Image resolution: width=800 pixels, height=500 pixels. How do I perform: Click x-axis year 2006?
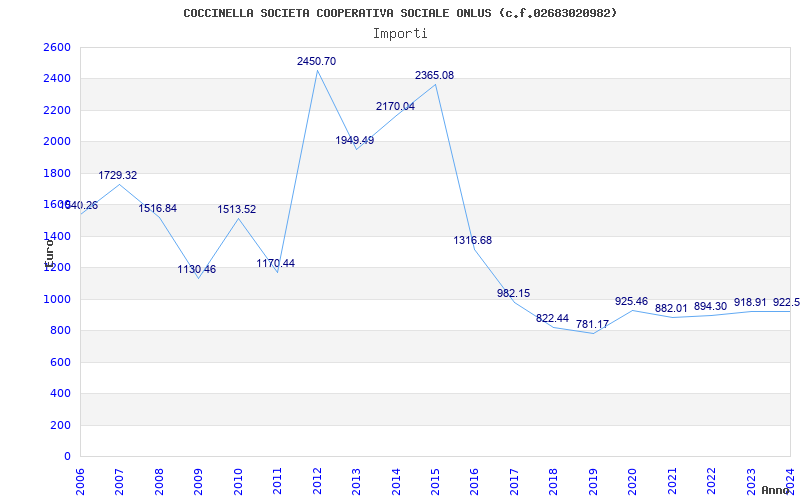coord(80,482)
